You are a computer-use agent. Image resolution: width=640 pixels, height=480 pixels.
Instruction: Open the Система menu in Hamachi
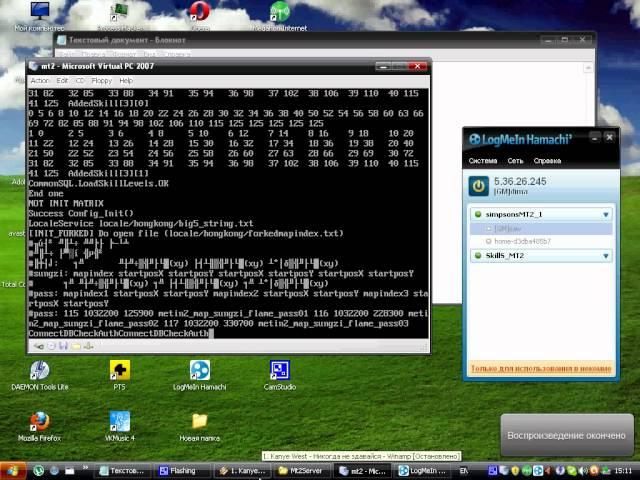click(483, 161)
